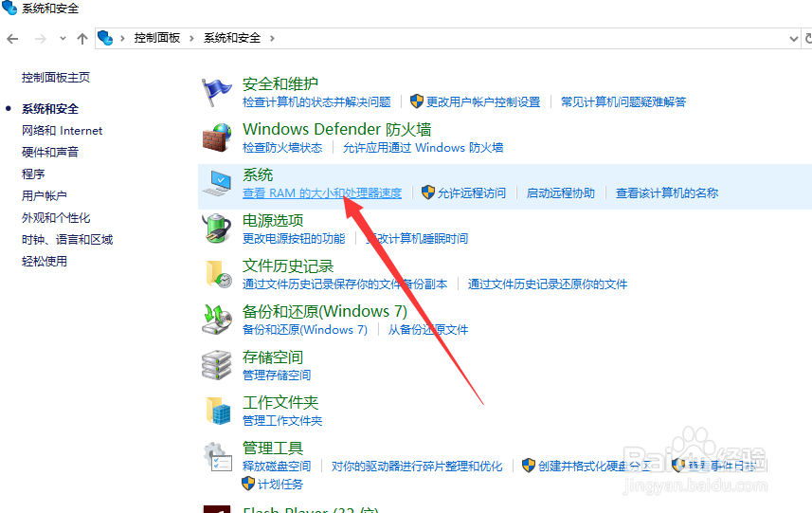
Task: Click 计划任务 link
Action: (x=280, y=485)
